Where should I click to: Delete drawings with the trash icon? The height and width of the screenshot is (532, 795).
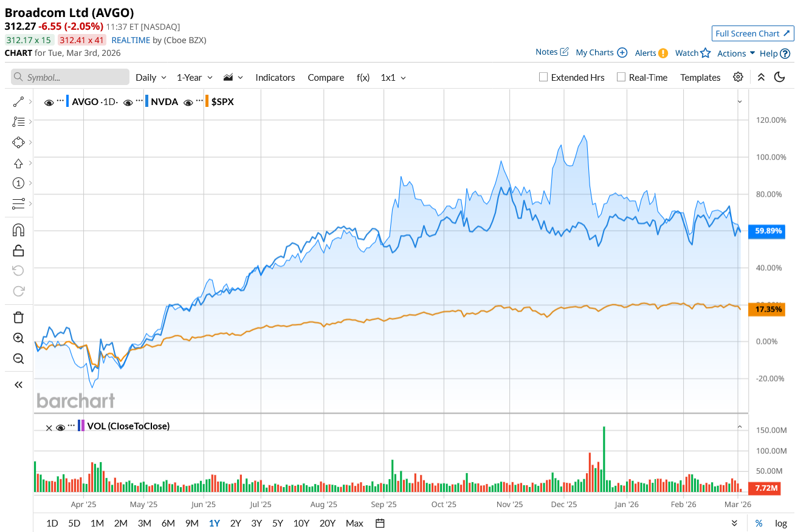point(18,318)
